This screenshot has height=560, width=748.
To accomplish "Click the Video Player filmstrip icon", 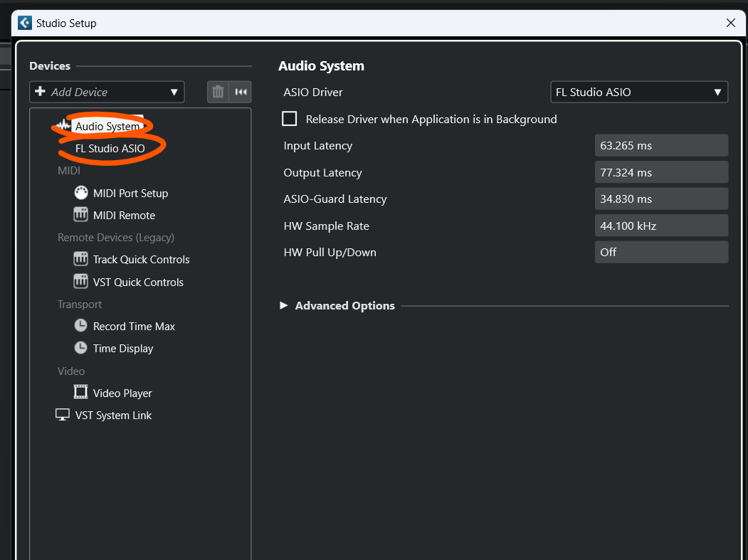I will click(80, 392).
